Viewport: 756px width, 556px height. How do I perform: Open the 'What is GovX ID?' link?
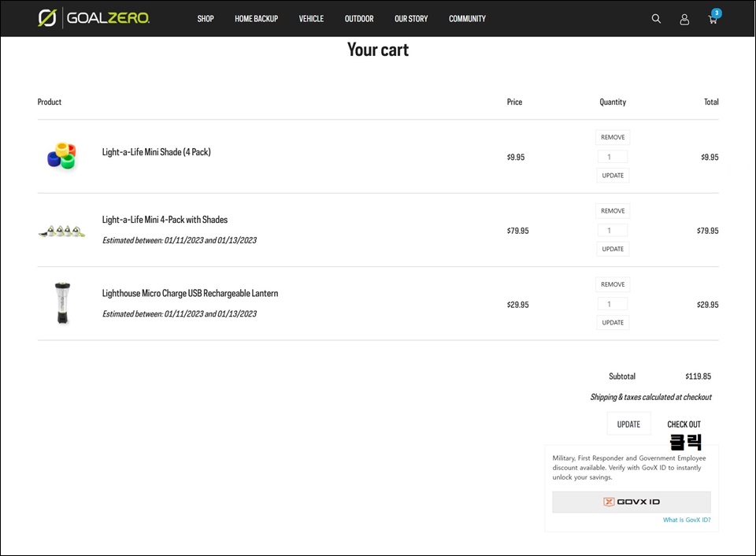tap(687, 520)
